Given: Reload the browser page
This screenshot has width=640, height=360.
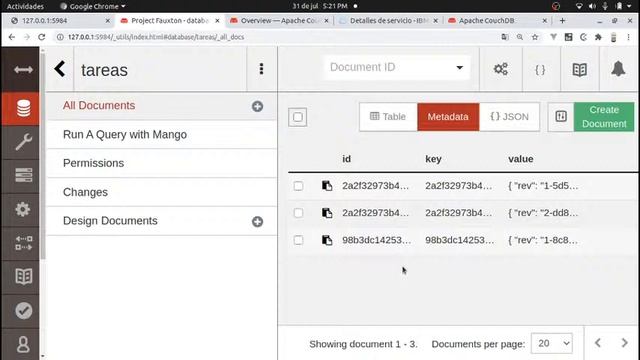Looking at the screenshot, I should (x=42, y=37).
